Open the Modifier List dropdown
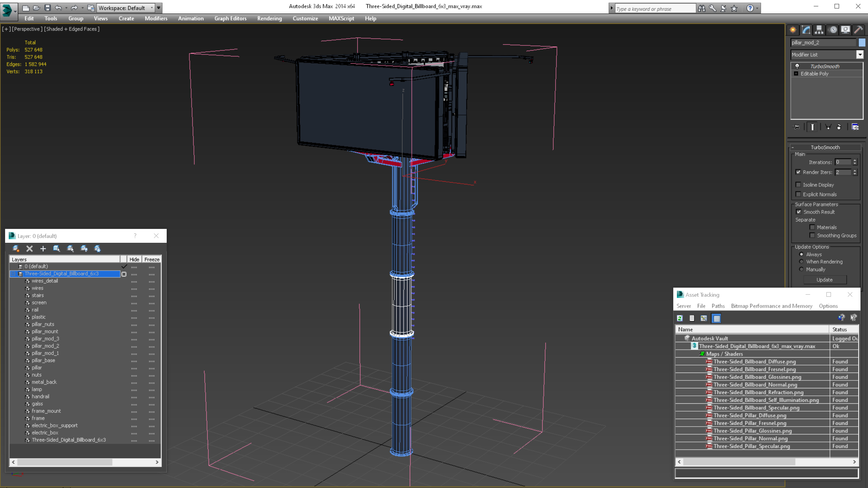 pos(860,55)
